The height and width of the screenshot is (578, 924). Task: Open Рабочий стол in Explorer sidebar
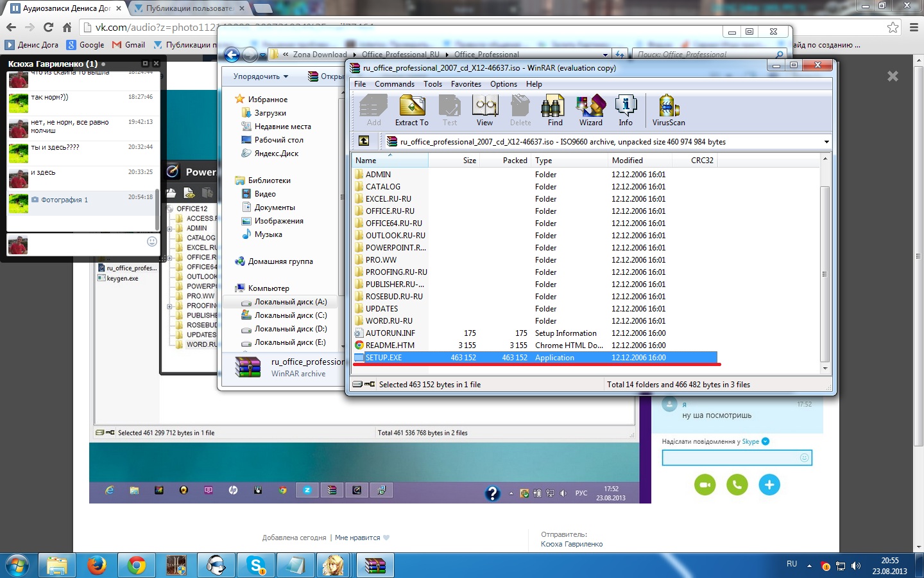point(278,140)
